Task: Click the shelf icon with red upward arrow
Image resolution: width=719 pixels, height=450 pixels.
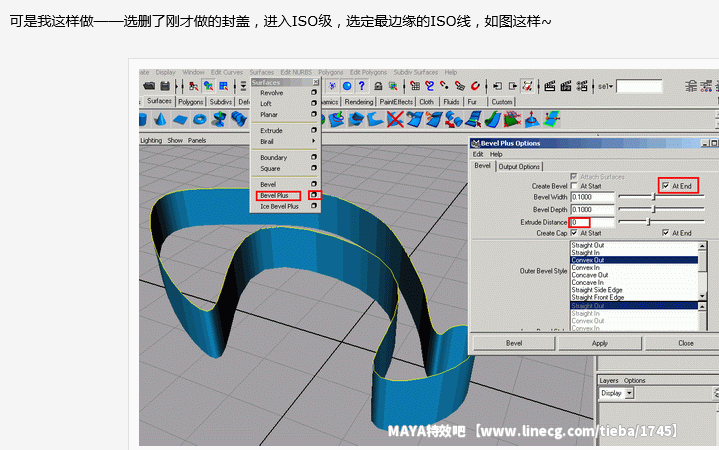Action: coord(532,120)
